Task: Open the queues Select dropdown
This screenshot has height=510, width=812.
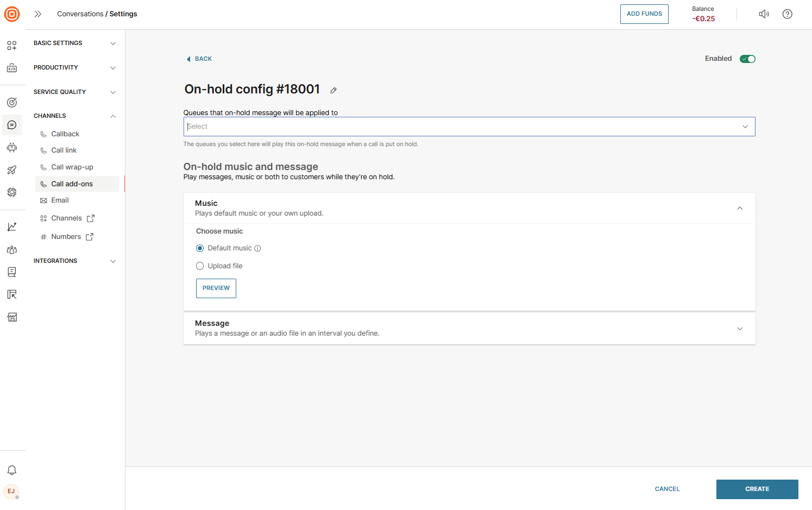Action: 469,127
